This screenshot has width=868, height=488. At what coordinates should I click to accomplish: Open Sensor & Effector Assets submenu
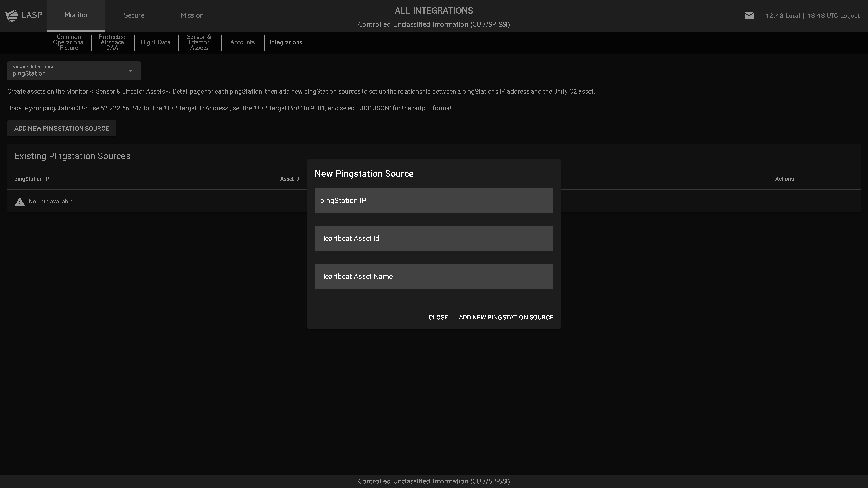coord(199,42)
